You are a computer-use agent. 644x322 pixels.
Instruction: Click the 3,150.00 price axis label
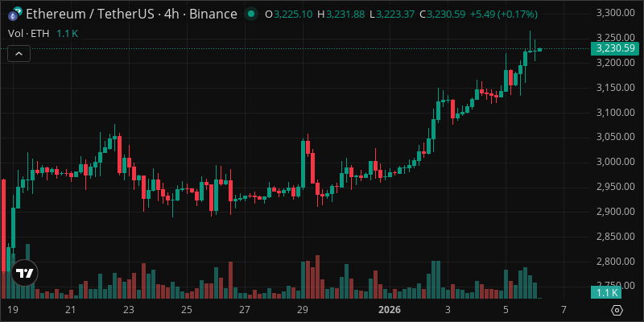tap(614, 87)
